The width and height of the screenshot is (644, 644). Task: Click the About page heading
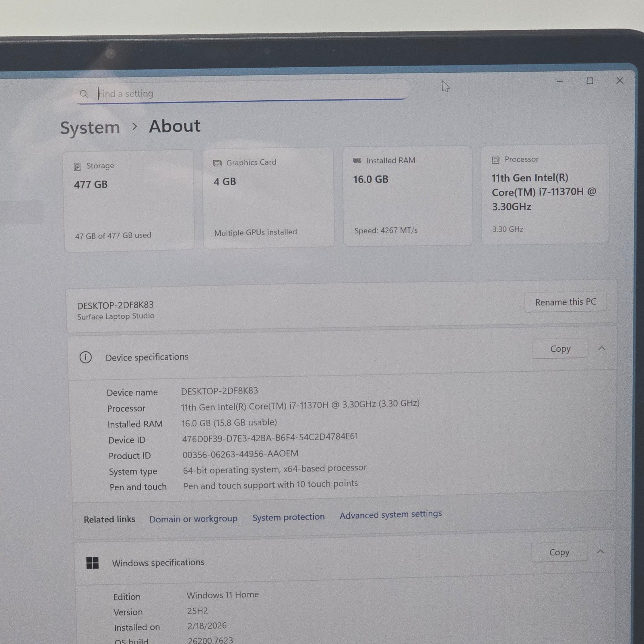[x=175, y=126]
